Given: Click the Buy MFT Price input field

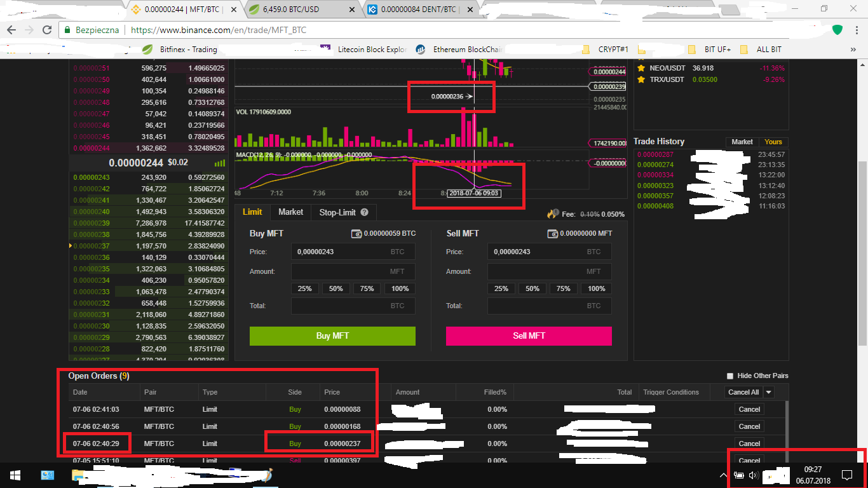Looking at the screenshot, I should (353, 252).
